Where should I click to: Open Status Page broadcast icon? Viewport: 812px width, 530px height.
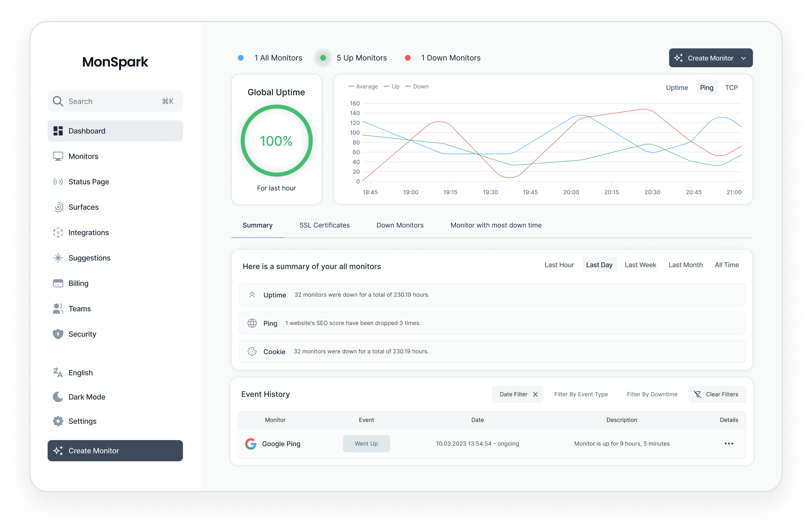pyautogui.click(x=58, y=182)
